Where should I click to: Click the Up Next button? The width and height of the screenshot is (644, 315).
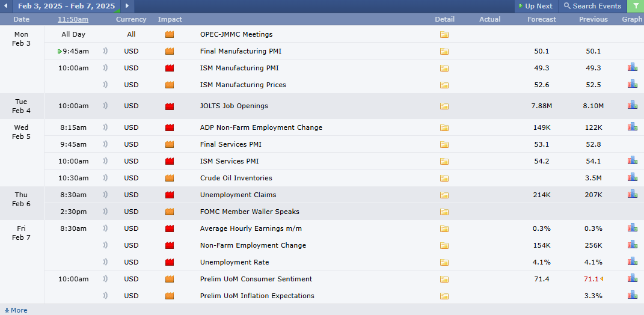[536, 6]
